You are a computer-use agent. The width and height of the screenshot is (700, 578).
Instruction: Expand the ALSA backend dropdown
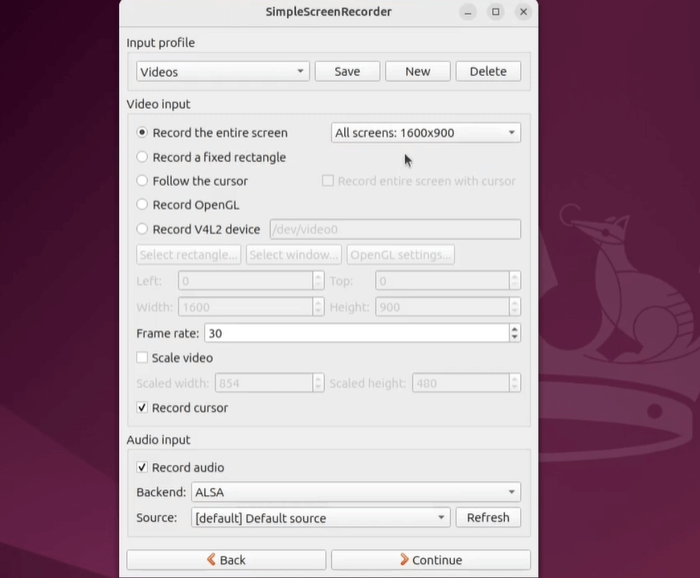(356, 492)
